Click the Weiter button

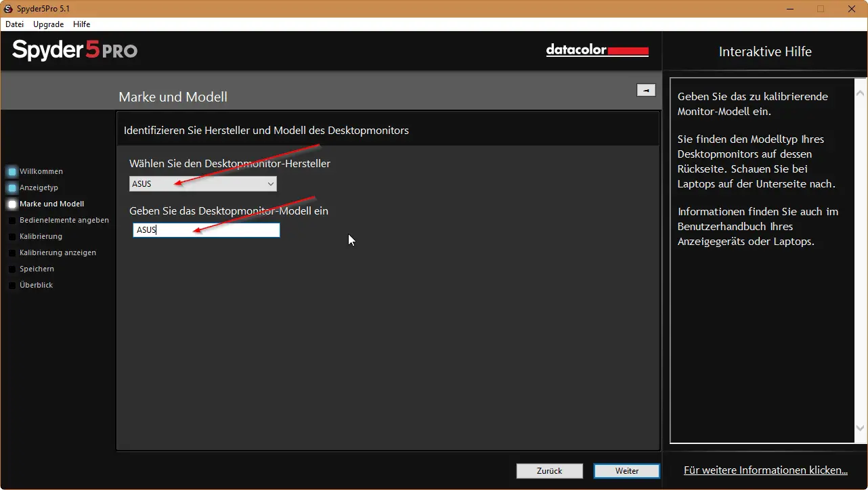click(x=627, y=471)
